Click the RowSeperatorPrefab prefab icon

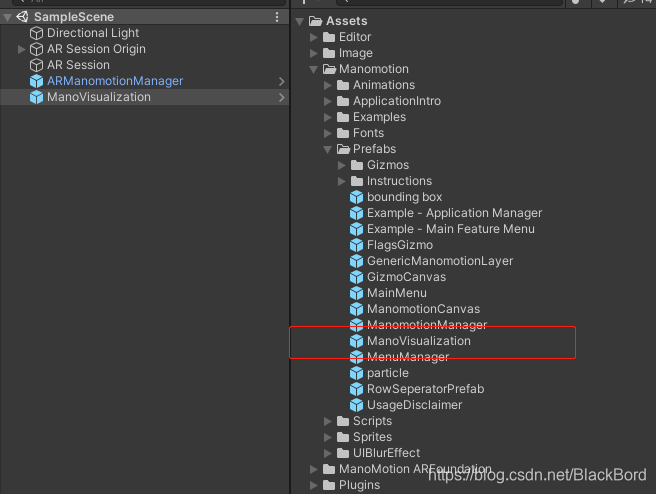(x=356, y=389)
